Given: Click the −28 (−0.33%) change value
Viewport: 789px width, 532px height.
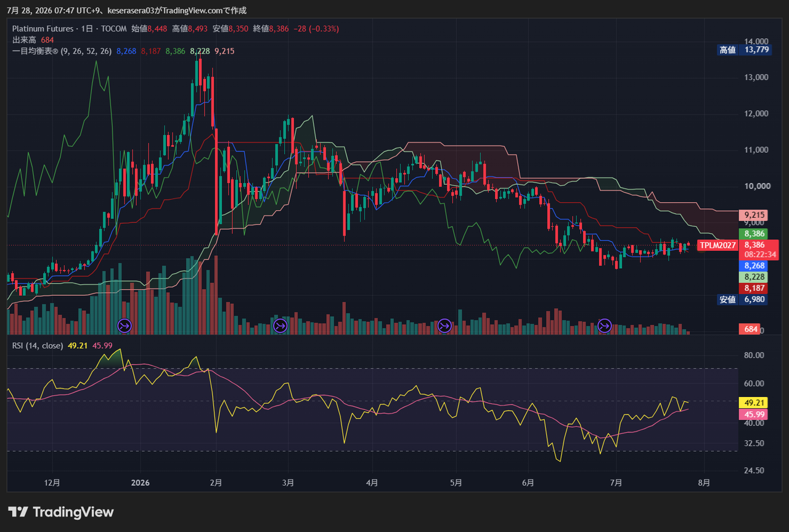Looking at the screenshot, I should coord(316,28).
